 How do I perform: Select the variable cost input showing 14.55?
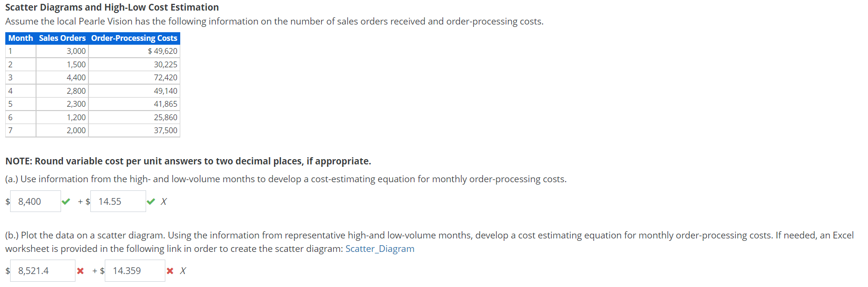point(117,201)
